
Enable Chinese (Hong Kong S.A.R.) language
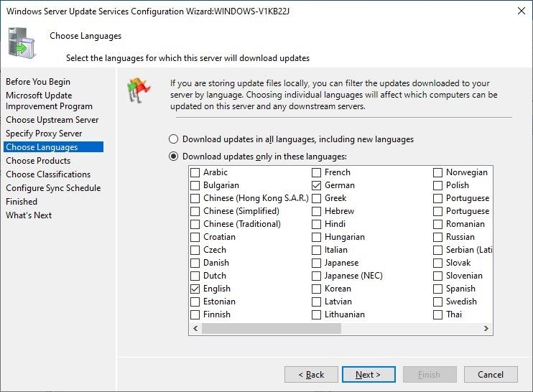coord(195,198)
